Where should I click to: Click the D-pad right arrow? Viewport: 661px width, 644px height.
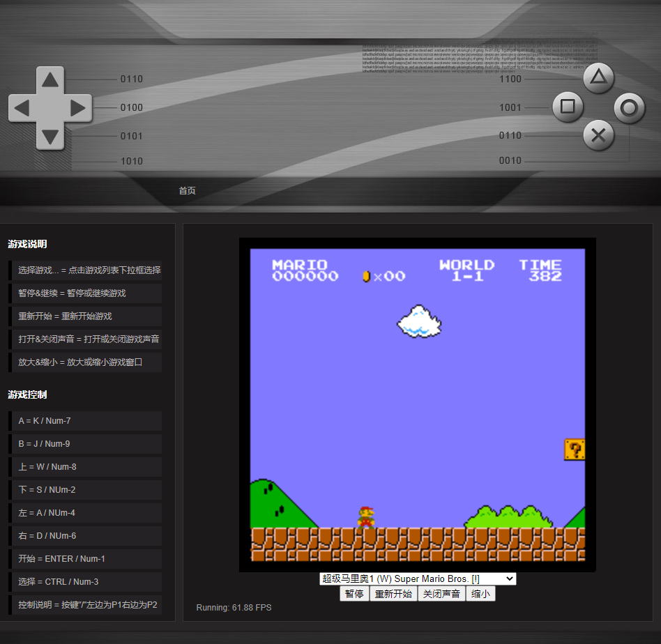[x=78, y=108]
